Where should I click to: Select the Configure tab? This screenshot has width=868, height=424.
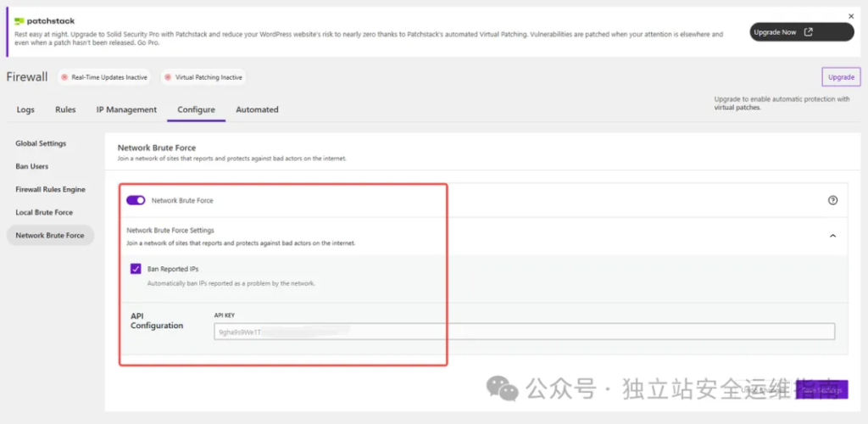(196, 109)
